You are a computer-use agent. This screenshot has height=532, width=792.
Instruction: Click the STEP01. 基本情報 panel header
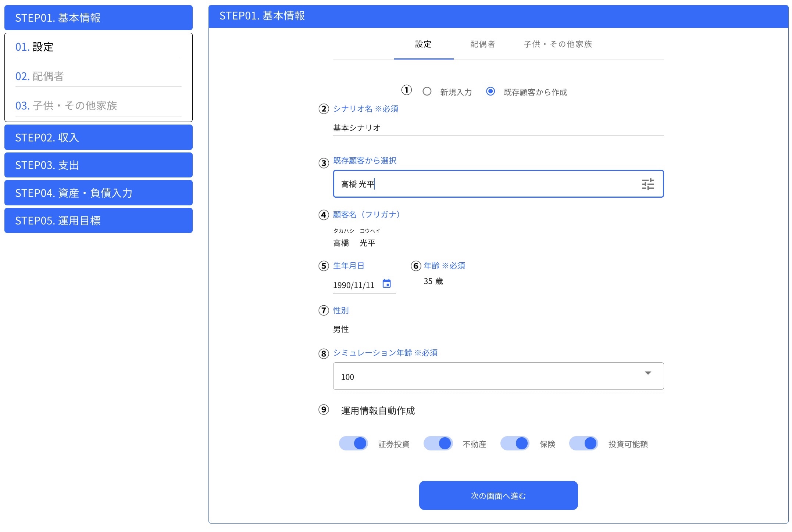[498, 16]
